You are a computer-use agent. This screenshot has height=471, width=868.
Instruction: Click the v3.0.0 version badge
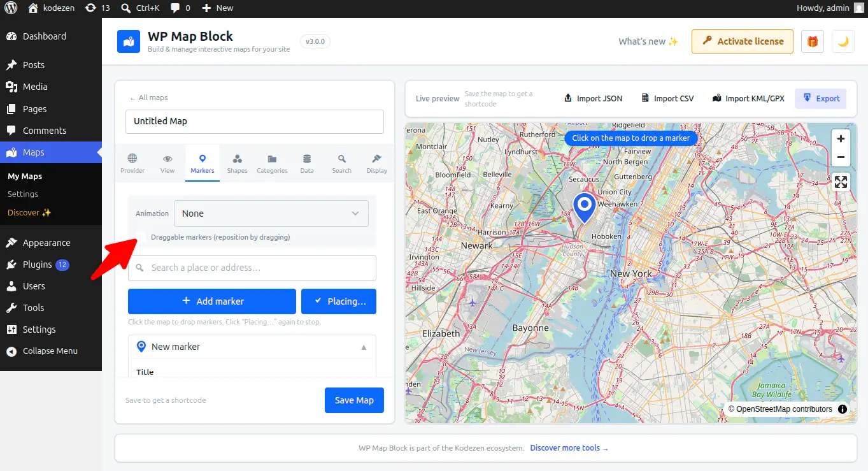coord(315,42)
